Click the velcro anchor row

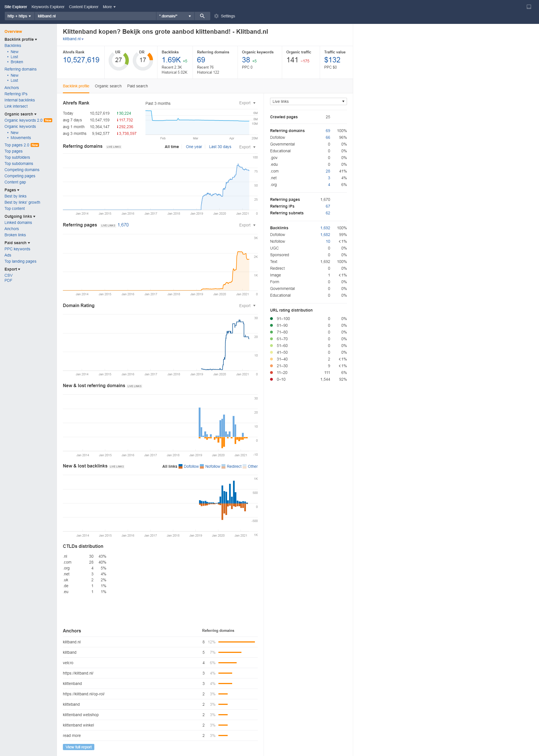click(x=160, y=663)
